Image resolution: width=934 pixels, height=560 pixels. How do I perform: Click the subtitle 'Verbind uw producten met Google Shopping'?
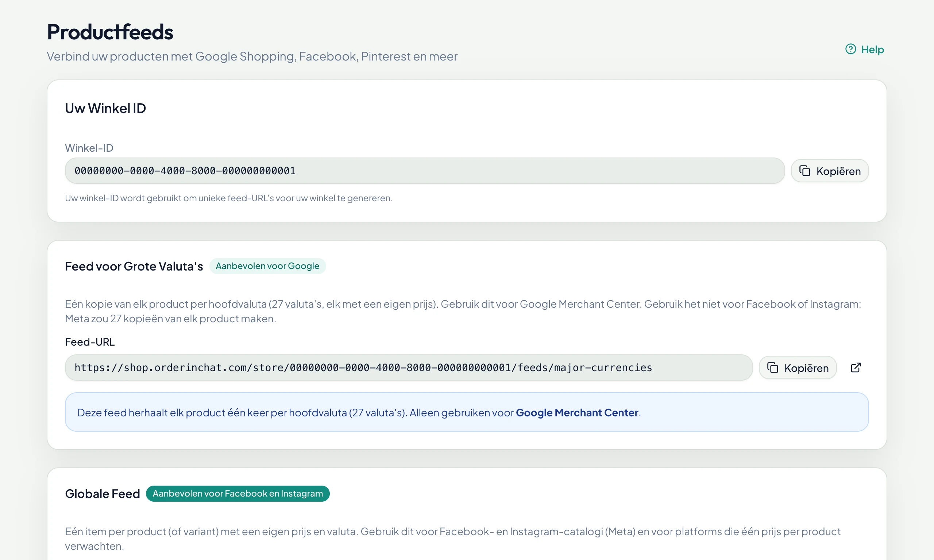(x=252, y=56)
